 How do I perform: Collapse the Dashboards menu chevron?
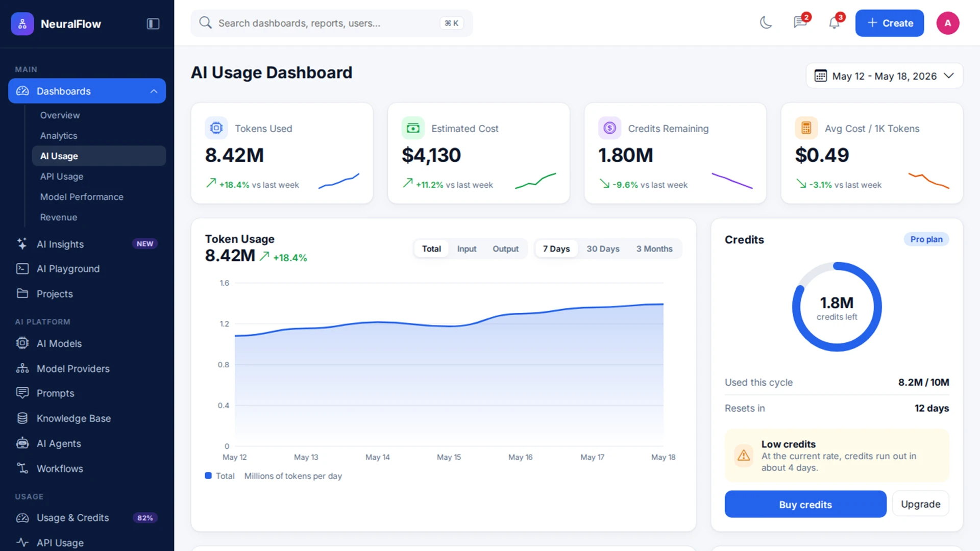(154, 91)
